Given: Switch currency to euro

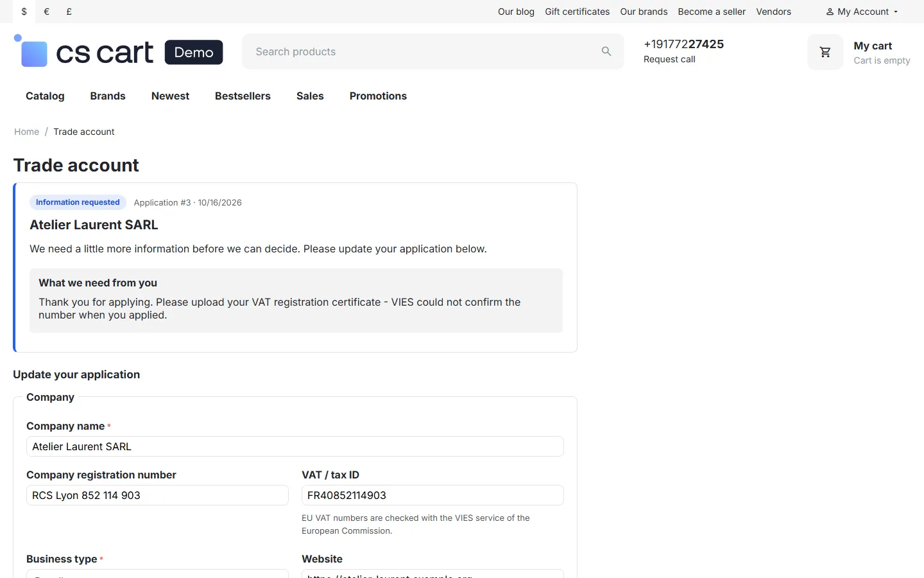Looking at the screenshot, I should [47, 12].
